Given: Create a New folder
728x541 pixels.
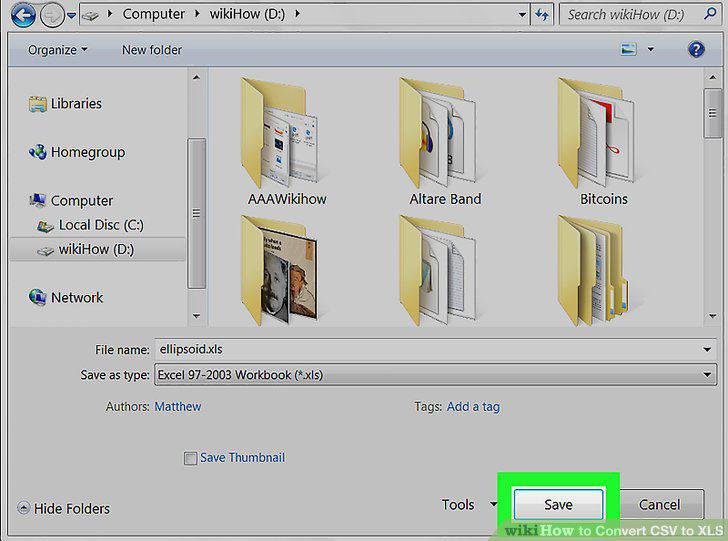Looking at the screenshot, I should point(152,50).
